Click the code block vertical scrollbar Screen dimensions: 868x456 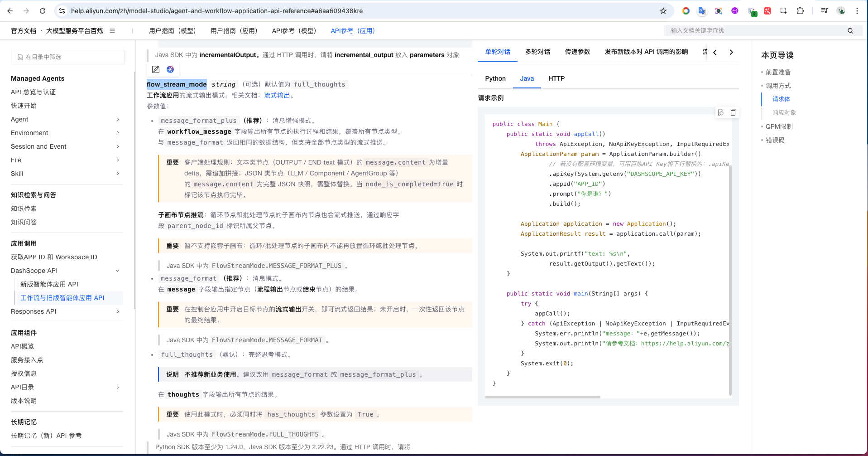point(730,280)
